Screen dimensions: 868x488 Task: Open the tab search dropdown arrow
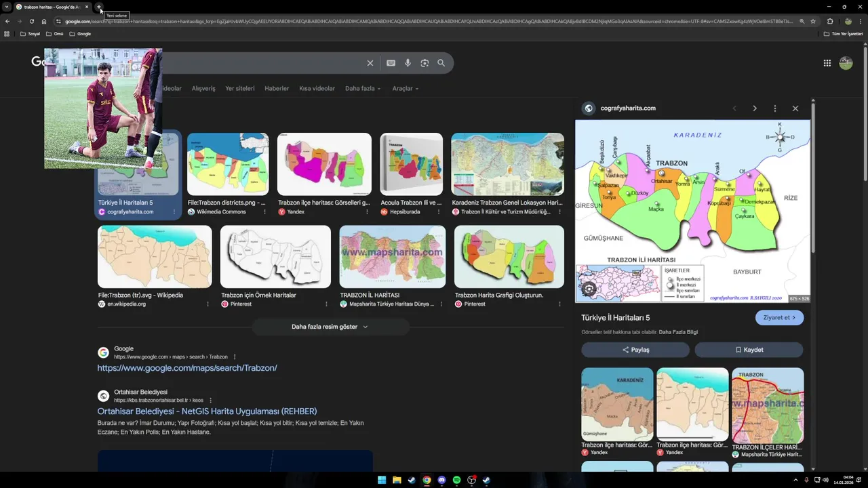coord(7,7)
